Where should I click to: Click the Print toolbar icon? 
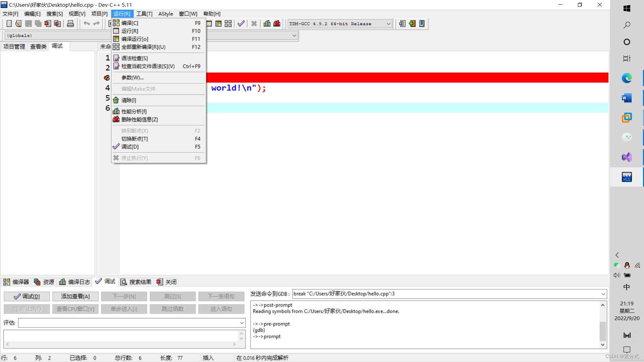[70, 23]
